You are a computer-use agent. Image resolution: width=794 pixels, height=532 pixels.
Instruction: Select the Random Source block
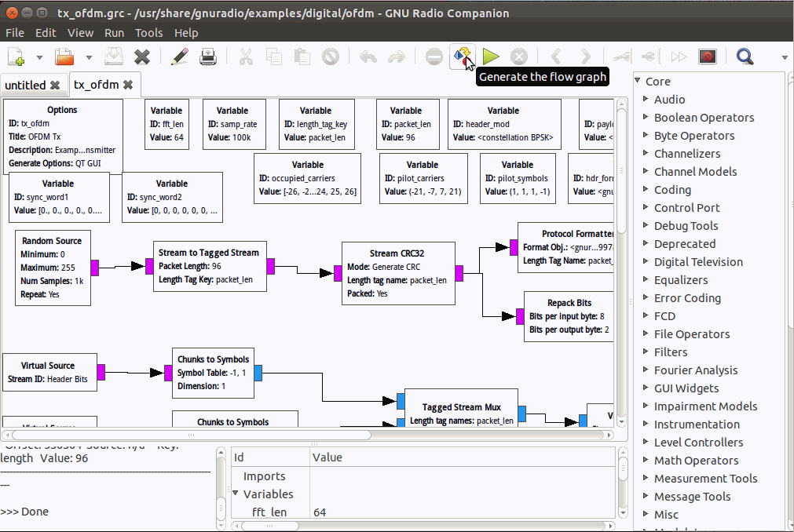point(53,268)
